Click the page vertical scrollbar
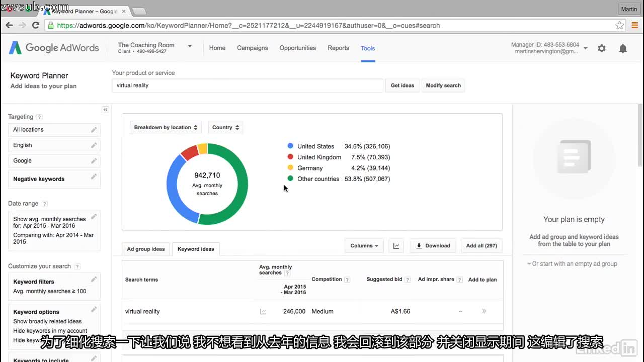 [x=640, y=136]
